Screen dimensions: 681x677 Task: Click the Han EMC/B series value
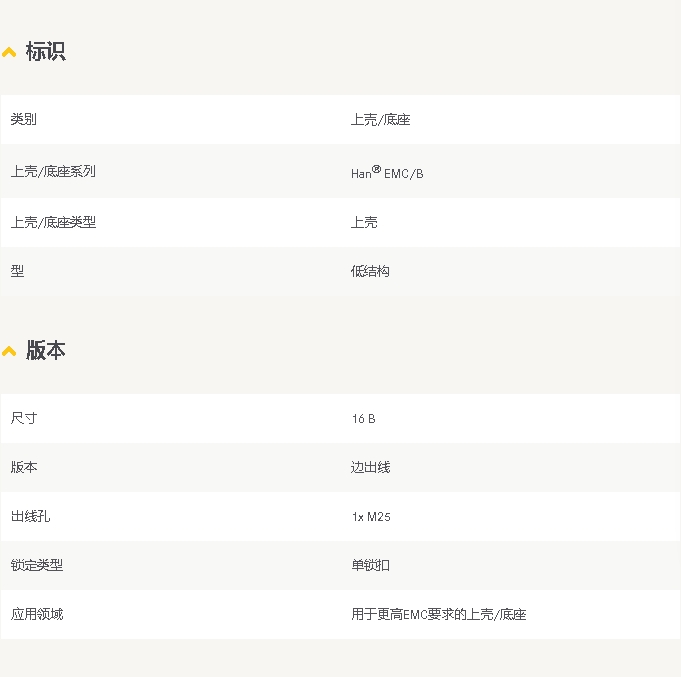[x=387, y=173]
